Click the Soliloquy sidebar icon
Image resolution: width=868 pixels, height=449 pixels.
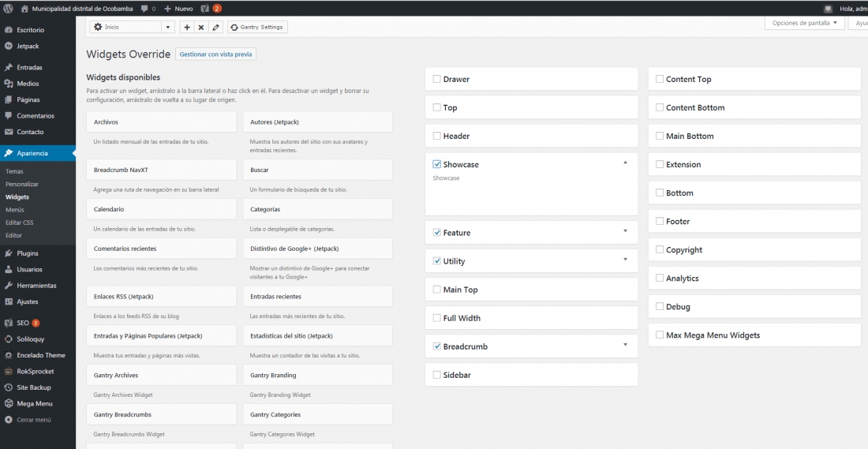pos(9,339)
